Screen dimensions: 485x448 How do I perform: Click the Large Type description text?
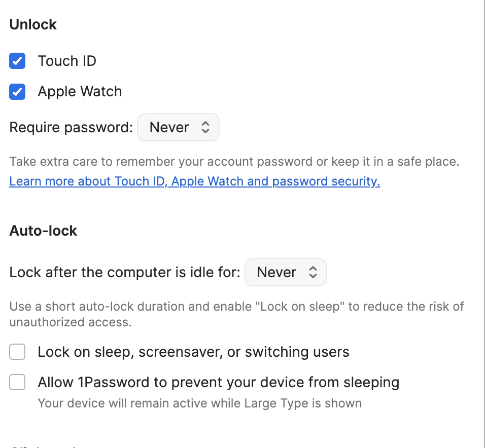(x=199, y=403)
